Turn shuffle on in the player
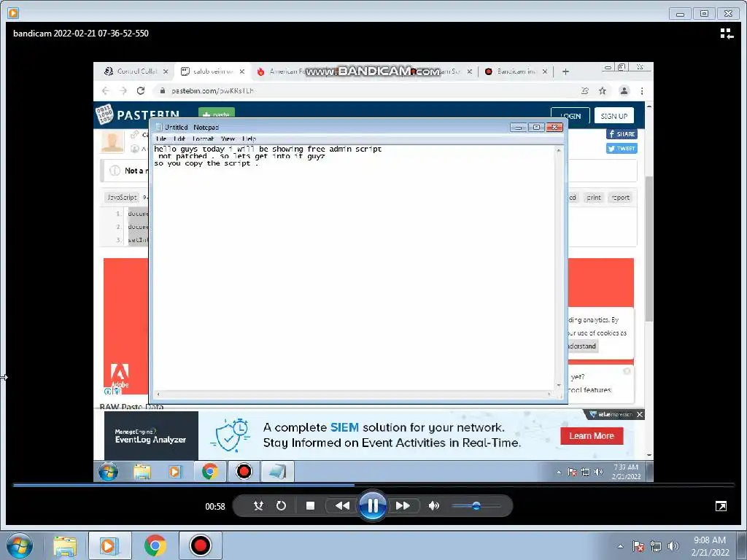This screenshot has height=560, width=747. (x=259, y=506)
